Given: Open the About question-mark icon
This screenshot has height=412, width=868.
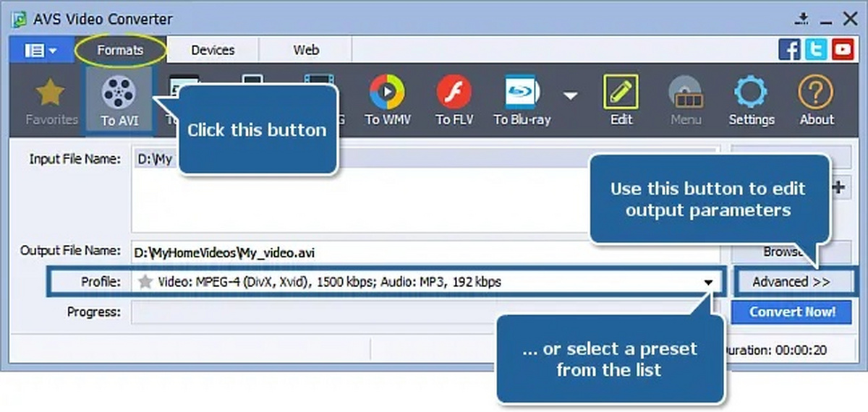Looking at the screenshot, I should click(817, 100).
